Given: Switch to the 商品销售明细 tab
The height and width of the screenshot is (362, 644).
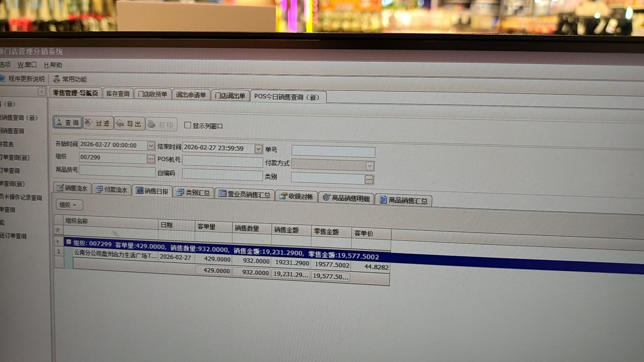Looking at the screenshot, I should (346, 198).
